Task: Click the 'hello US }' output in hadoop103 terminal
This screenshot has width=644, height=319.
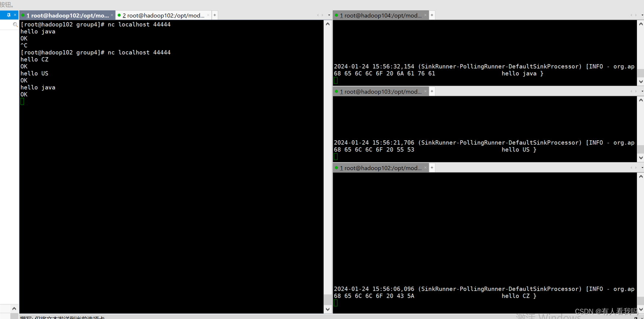Action: coord(519,149)
